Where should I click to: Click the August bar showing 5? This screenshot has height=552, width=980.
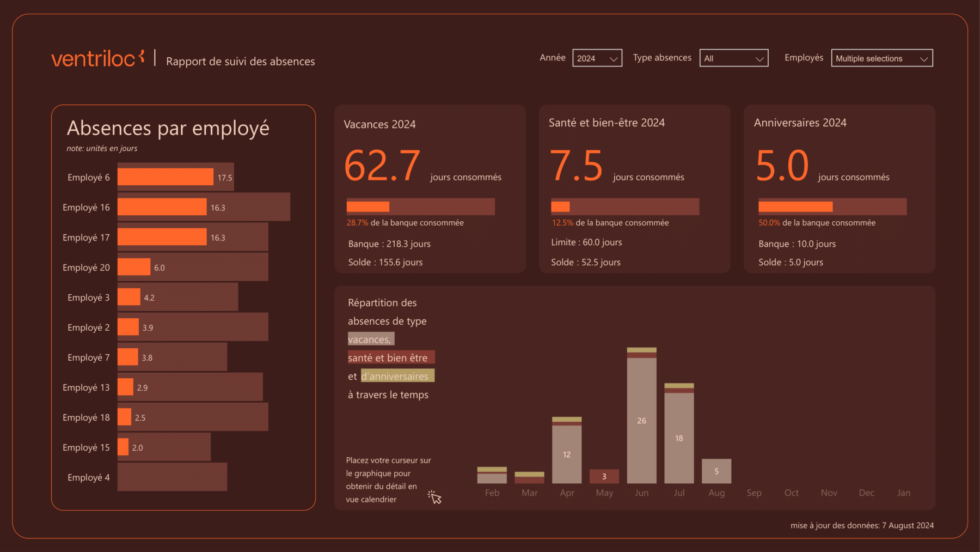716,470
